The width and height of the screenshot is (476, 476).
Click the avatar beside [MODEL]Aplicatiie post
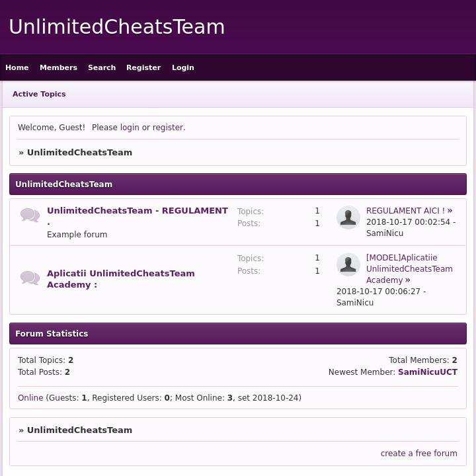click(x=348, y=264)
